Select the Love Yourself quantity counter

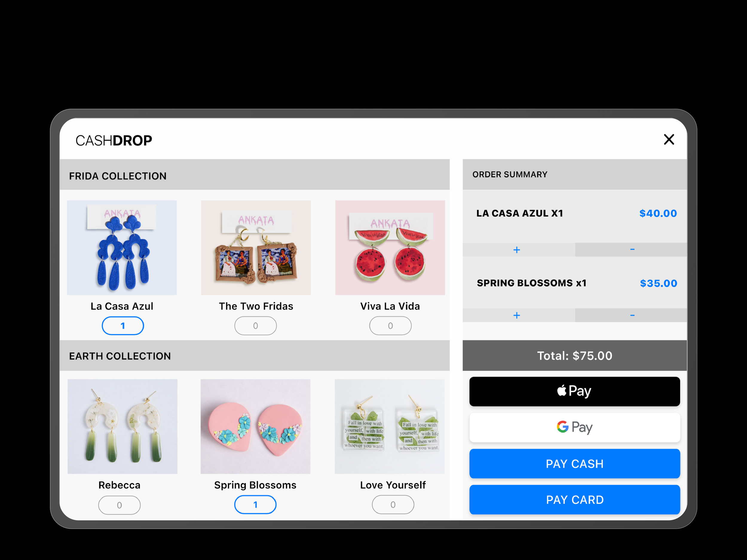coord(393,505)
